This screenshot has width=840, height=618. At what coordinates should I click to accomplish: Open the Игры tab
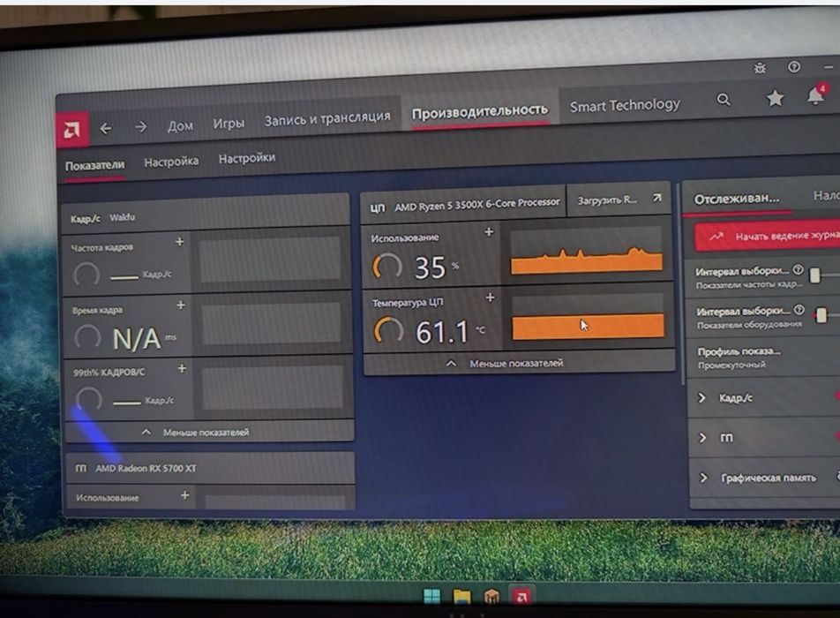click(229, 124)
